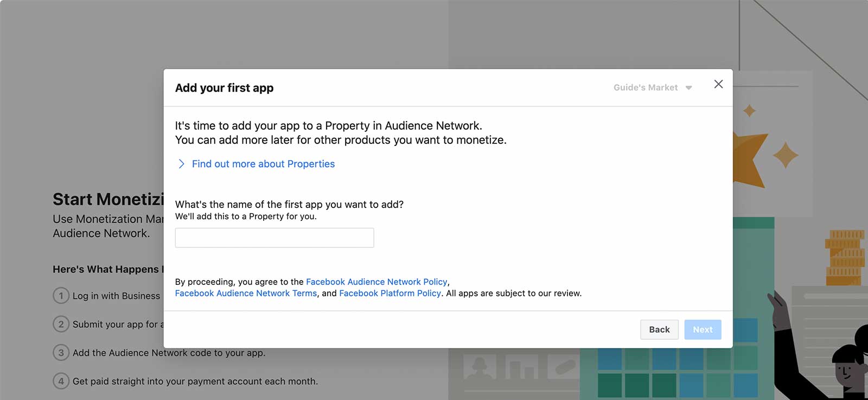Click the step 3 circle icon in background page
The width and height of the screenshot is (868, 400).
pyautogui.click(x=61, y=353)
